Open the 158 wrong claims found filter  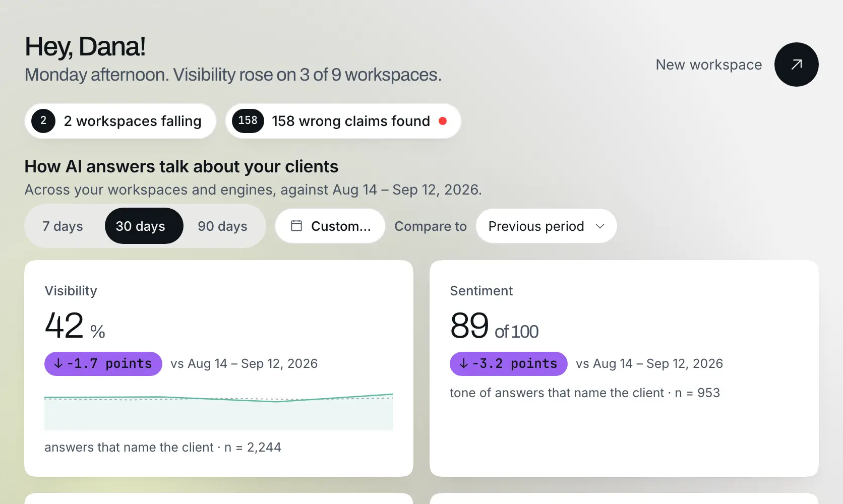click(x=343, y=121)
